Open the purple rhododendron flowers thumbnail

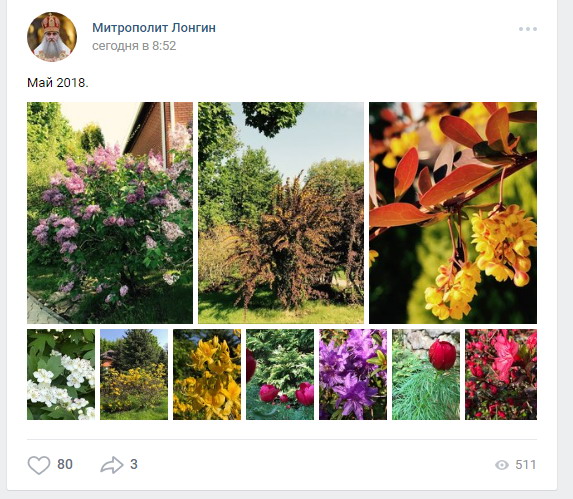[x=353, y=374]
